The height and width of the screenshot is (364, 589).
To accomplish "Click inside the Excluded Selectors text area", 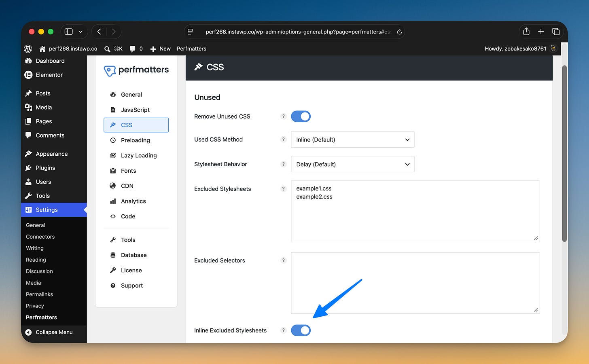I will point(415,283).
